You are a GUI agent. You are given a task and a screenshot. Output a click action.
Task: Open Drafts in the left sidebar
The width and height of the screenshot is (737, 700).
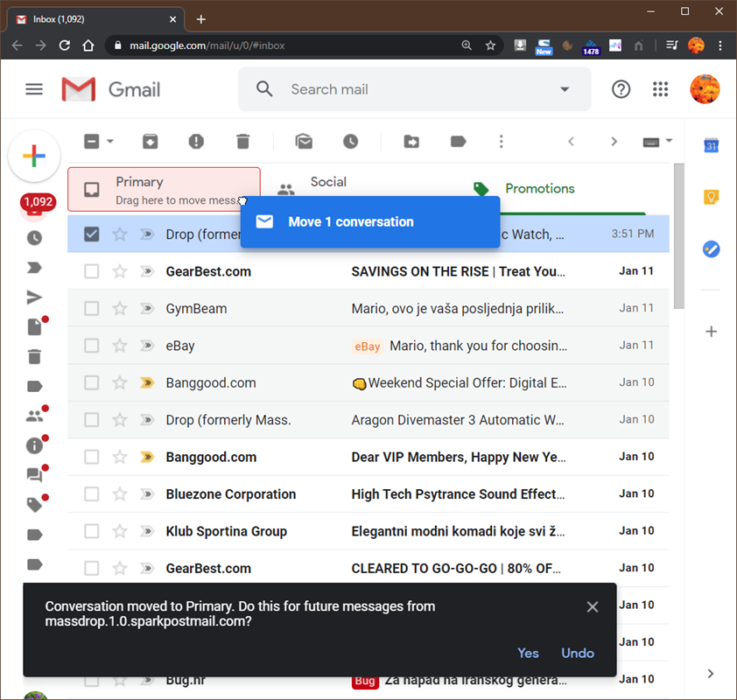coord(34,327)
